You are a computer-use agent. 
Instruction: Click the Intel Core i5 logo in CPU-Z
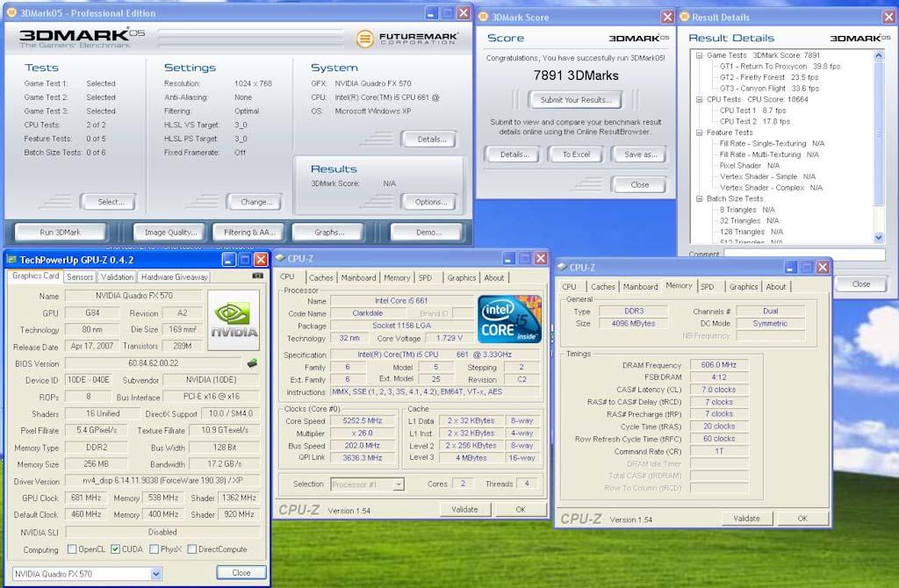[x=510, y=319]
